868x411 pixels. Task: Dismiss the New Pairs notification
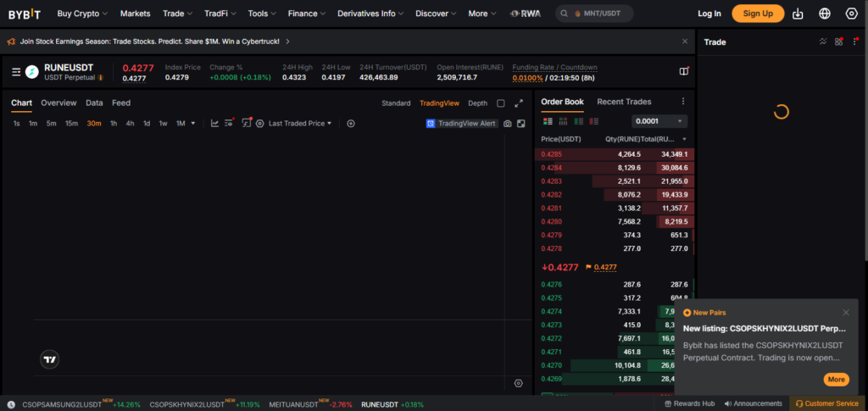pyautogui.click(x=846, y=313)
